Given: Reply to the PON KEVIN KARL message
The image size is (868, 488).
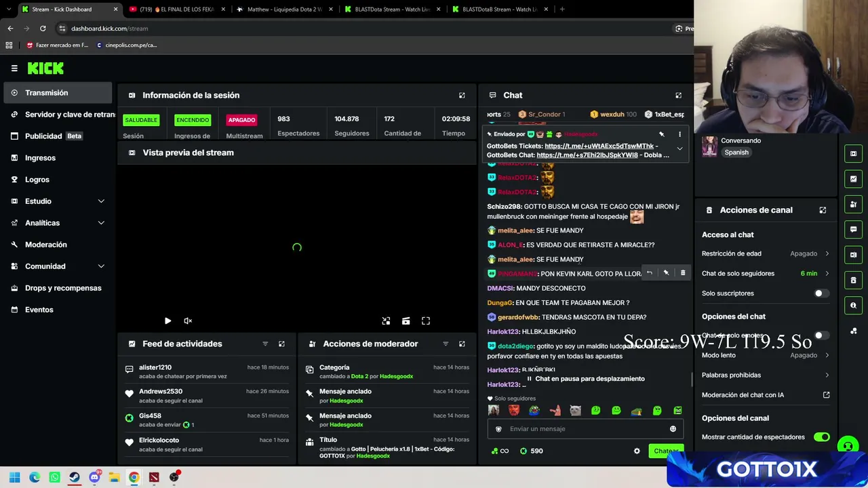Looking at the screenshot, I should pyautogui.click(x=649, y=273).
